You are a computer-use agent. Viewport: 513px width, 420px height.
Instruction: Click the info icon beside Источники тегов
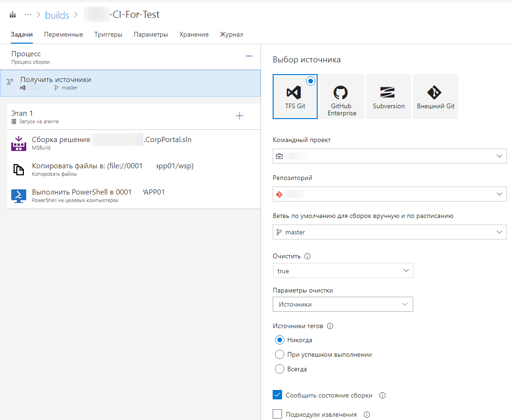pyautogui.click(x=330, y=326)
